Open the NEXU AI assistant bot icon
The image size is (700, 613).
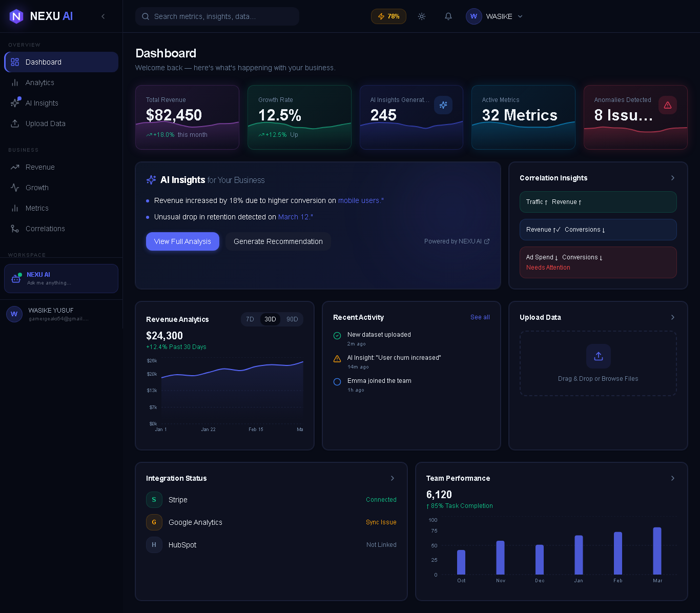pos(16,278)
